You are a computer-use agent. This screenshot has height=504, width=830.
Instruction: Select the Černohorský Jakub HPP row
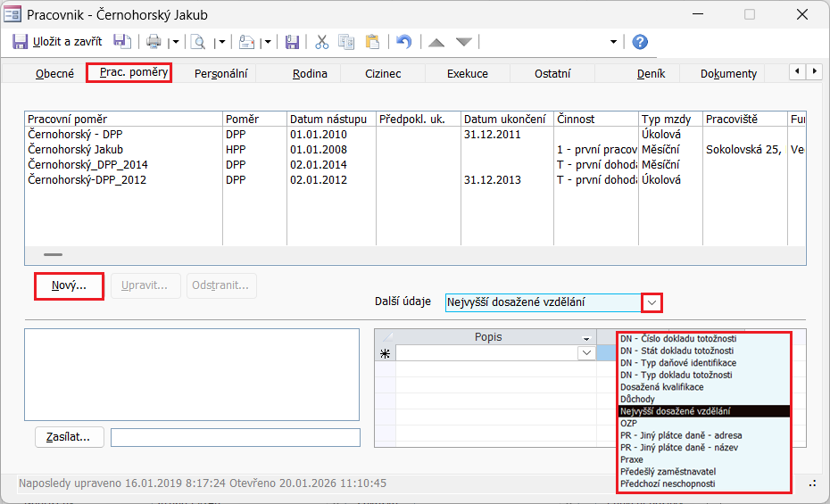point(76,150)
